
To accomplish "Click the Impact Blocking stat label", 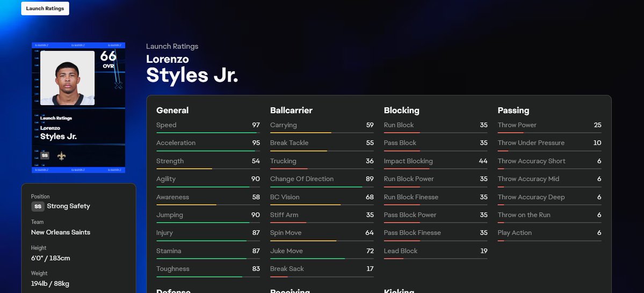I will (x=408, y=161).
